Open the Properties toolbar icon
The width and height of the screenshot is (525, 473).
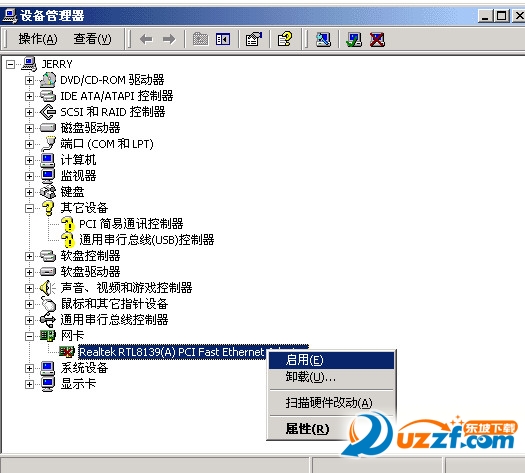(x=254, y=39)
